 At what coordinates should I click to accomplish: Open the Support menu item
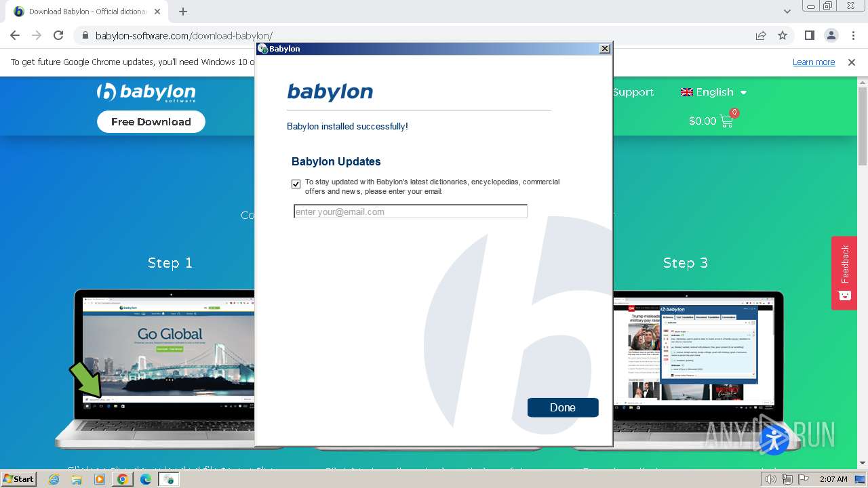pos(633,92)
